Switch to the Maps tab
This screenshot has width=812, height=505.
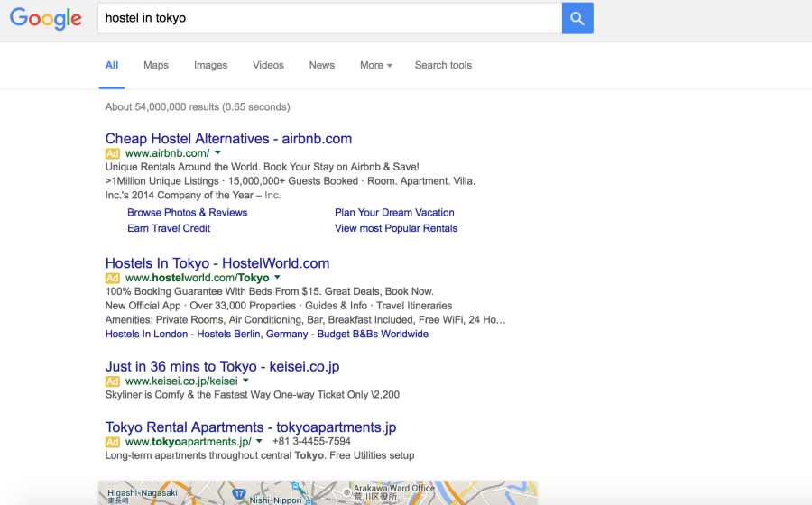coord(156,65)
